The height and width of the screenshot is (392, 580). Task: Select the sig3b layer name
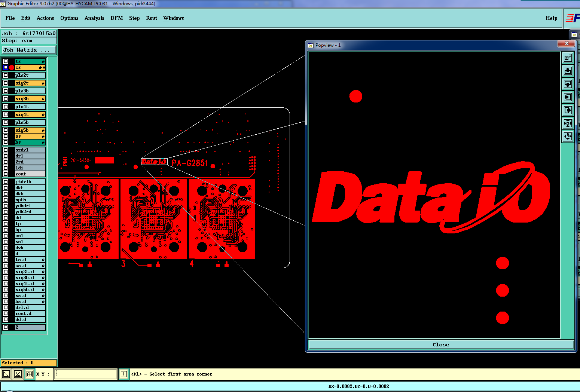pos(30,99)
